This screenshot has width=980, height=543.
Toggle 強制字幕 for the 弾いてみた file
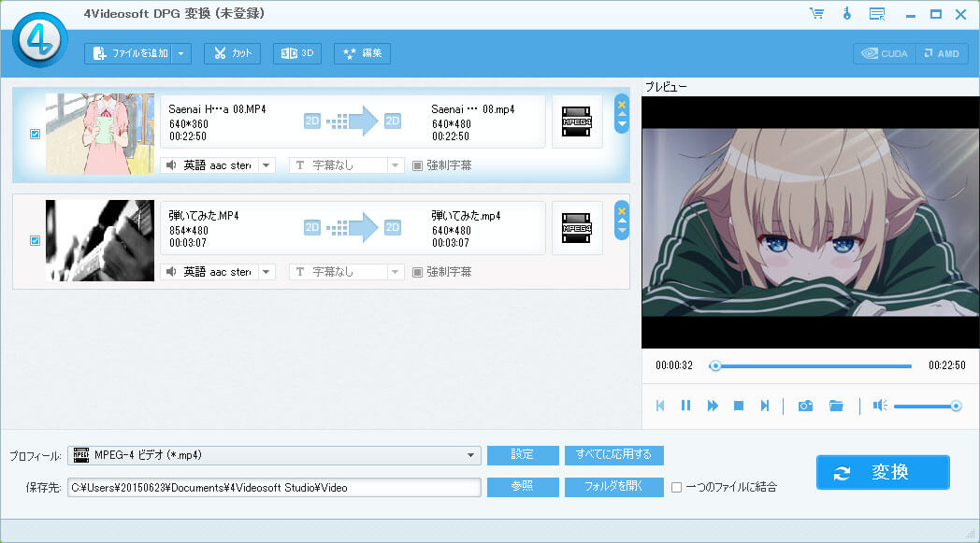tap(417, 272)
